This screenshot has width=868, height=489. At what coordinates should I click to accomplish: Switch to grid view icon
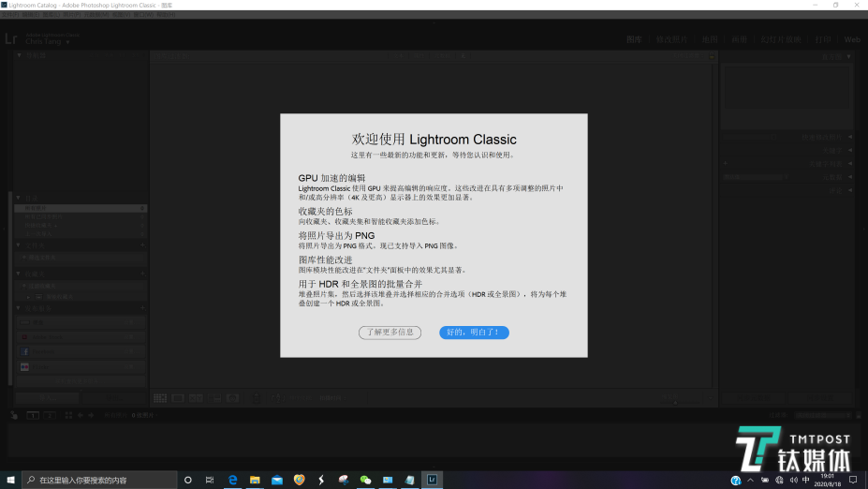[160, 398]
